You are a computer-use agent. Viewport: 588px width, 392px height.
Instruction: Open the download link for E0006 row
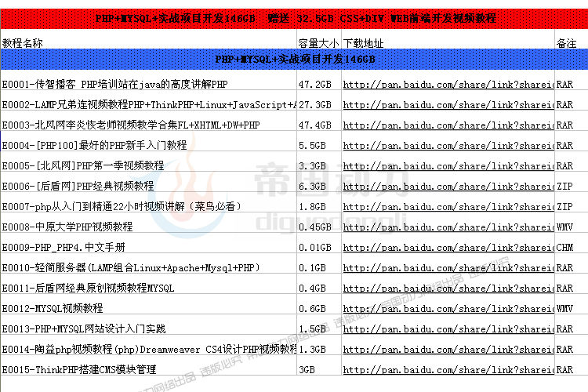pyautogui.click(x=448, y=187)
